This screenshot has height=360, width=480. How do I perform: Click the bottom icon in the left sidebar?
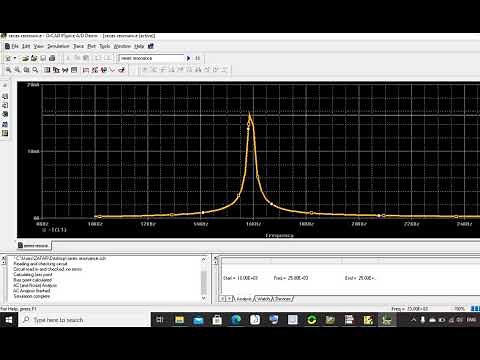pos(5,133)
